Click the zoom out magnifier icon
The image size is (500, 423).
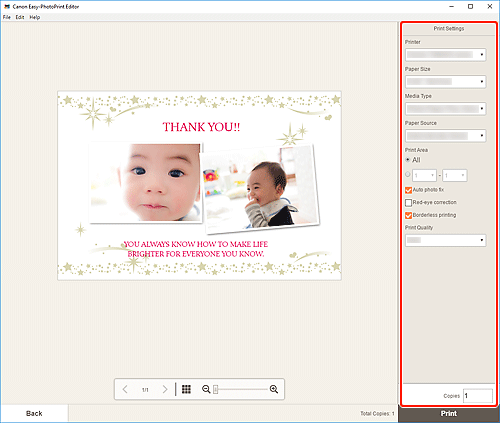[x=206, y=389]
